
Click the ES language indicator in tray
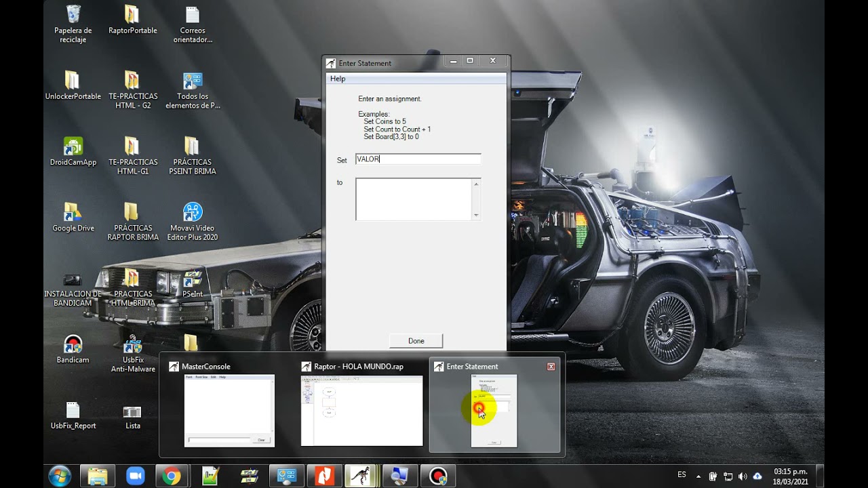682,475
